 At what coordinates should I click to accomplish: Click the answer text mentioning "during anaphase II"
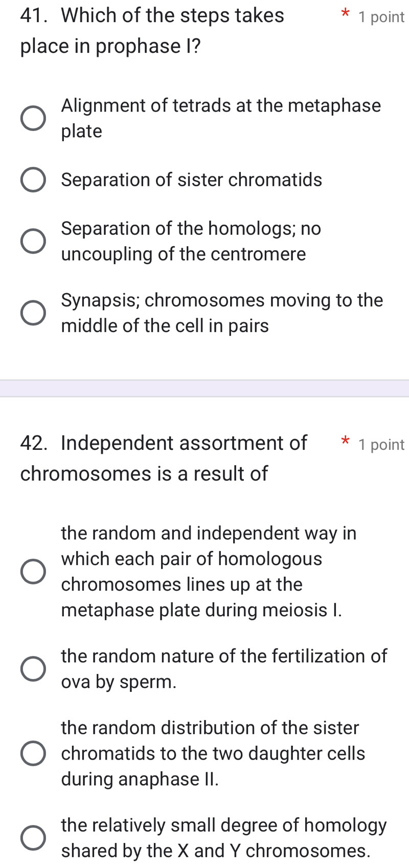tap(213, 753)
